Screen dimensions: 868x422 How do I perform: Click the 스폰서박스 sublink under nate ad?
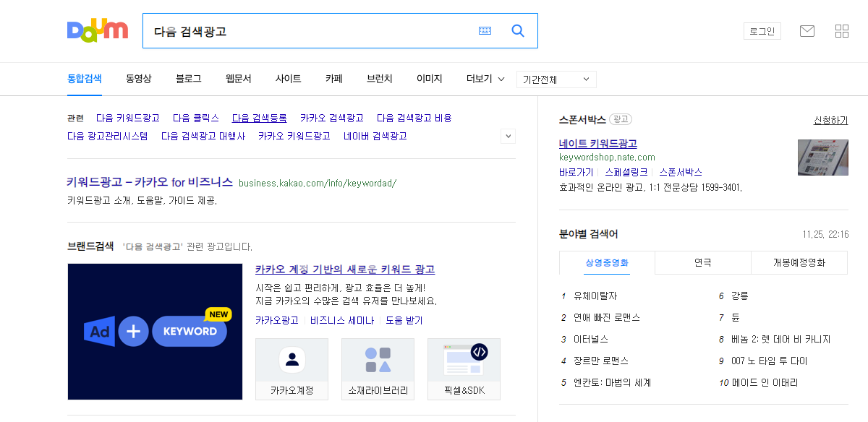click(681, 172)
